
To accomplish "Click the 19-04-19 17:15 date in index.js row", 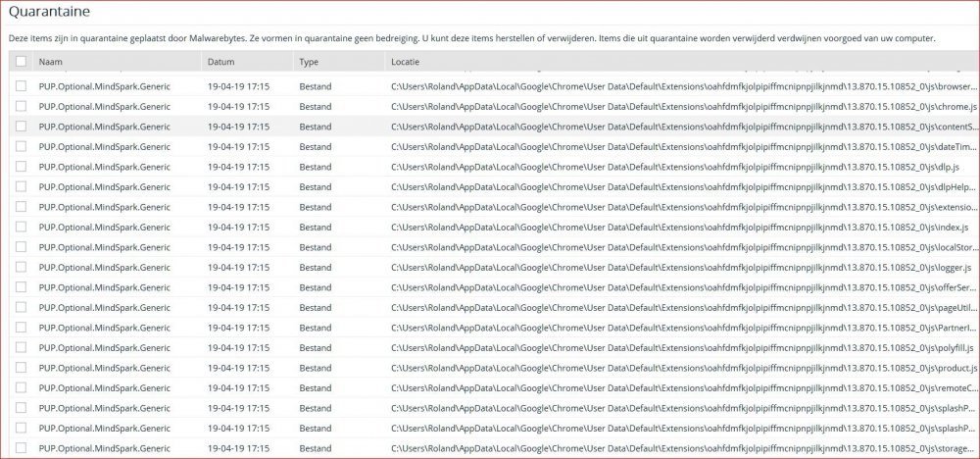I will point(239,227).
